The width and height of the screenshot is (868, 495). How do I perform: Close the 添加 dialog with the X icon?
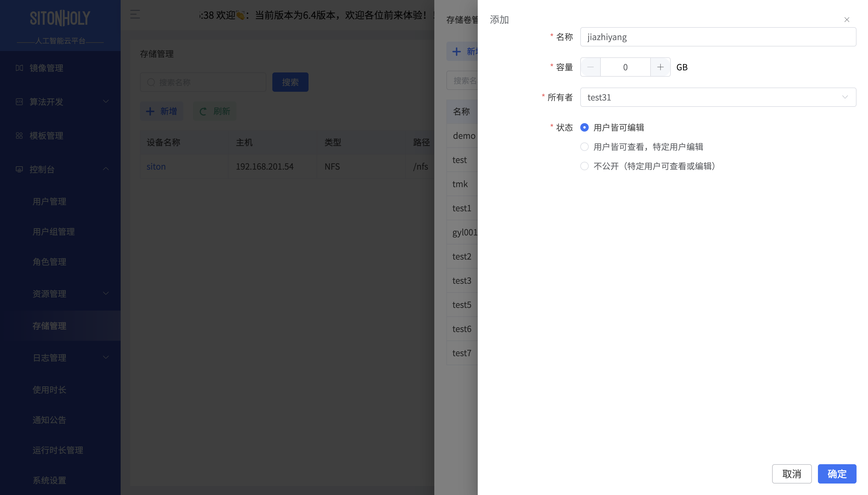pyautogui.click(x=846, y=20)
